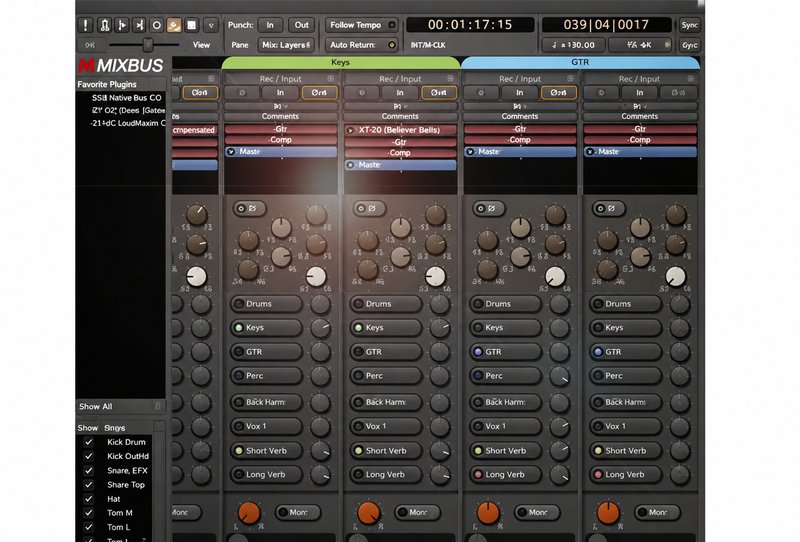This screenshot has height=542, width=800.
Task: Click the icon at the right of Show All
Action: [x=158, y=406]
